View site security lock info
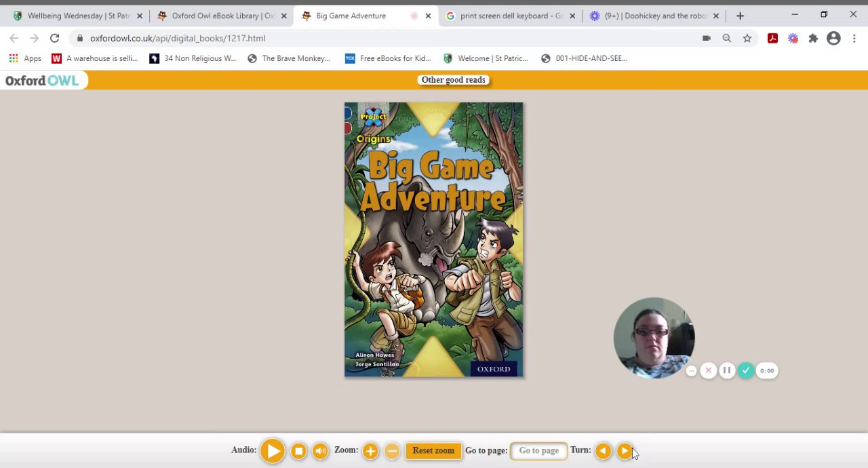868x468 pixels. tap(80, 39)
